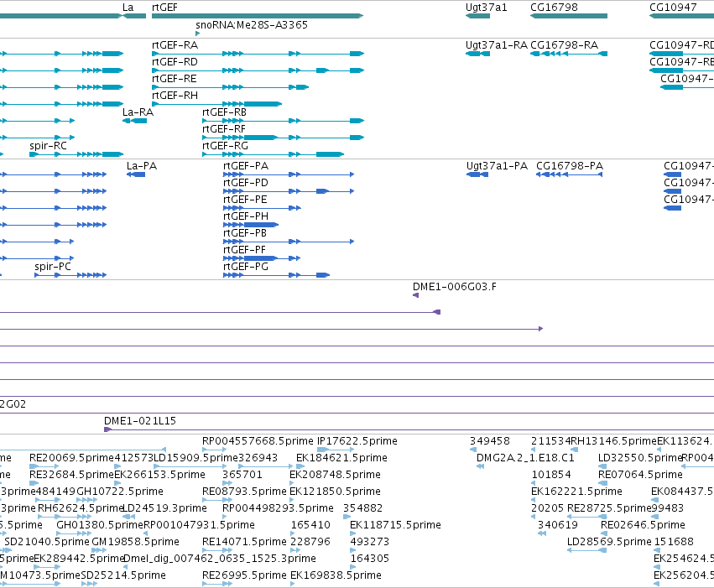Screen dimensions: 714x588
Task: Click the CG16798 gene bar
Action: pyautogui.click(x=569, y=16)
